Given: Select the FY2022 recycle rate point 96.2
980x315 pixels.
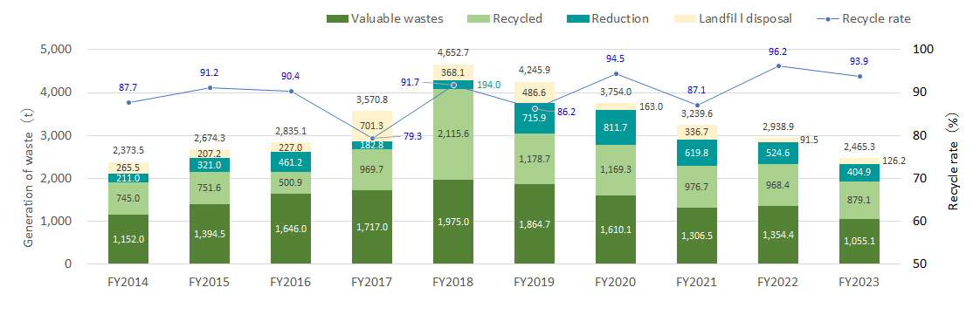Looking at the screenshot, I should pos(778,65).
